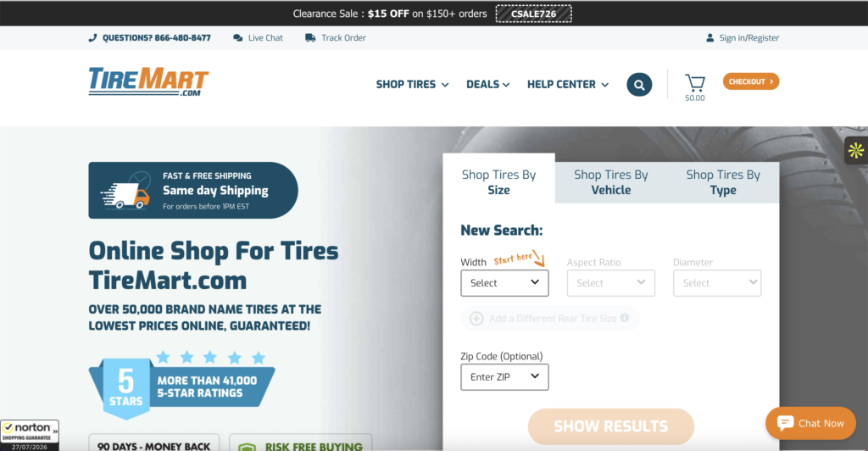Click the Live Chat speech bubbles icon
The image size is (868, 451).
click(238, 38)
